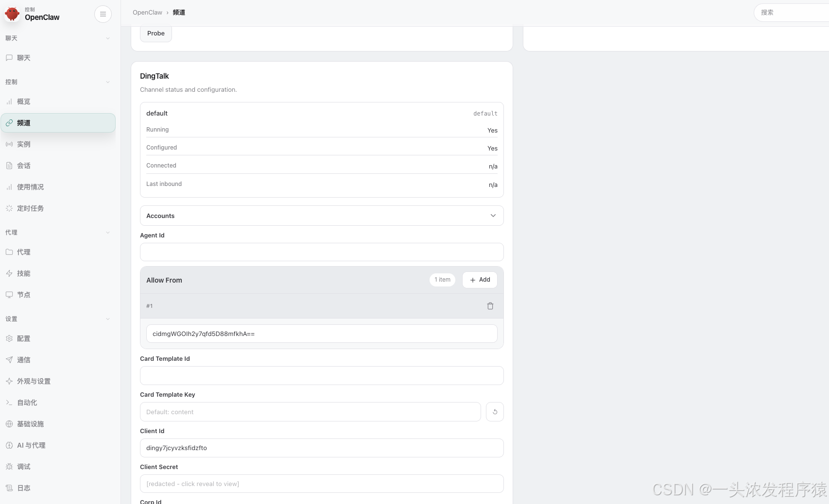Click the link icon beside 频道
829x504 pixels.
9,123
